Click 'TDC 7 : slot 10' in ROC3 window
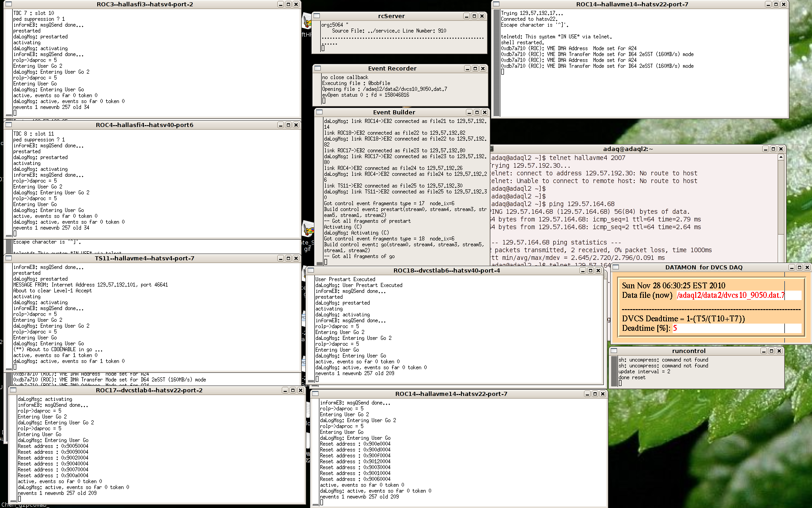The width and height of the screenshot is (812, 508). (33, 13)
